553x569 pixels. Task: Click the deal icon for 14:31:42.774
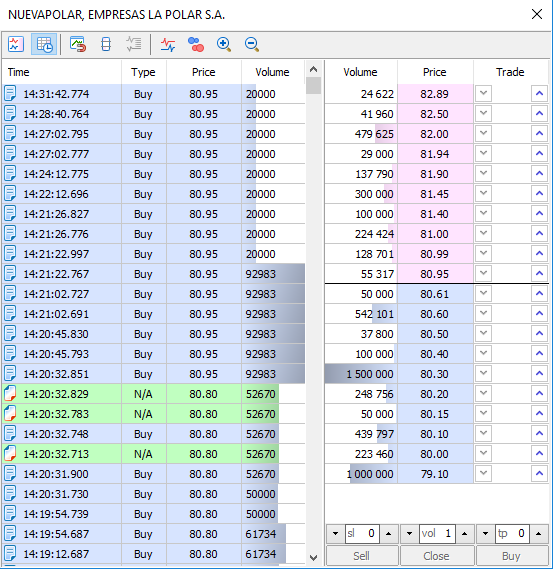10,94
